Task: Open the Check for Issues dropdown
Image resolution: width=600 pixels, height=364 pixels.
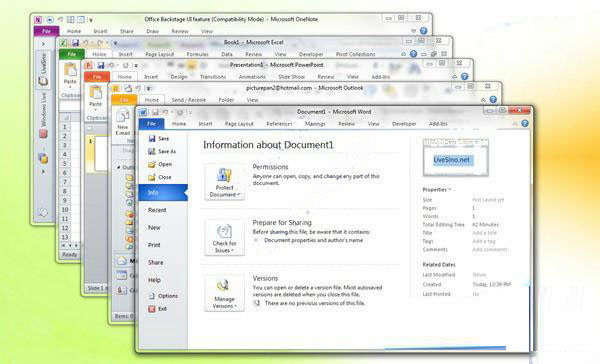Action: point(225,238)
